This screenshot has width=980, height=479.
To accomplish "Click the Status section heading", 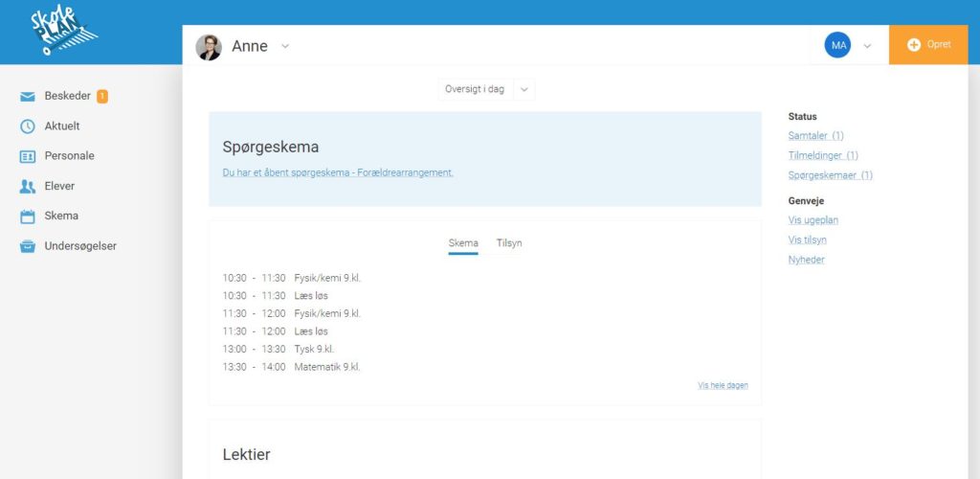I will (803, 116).
